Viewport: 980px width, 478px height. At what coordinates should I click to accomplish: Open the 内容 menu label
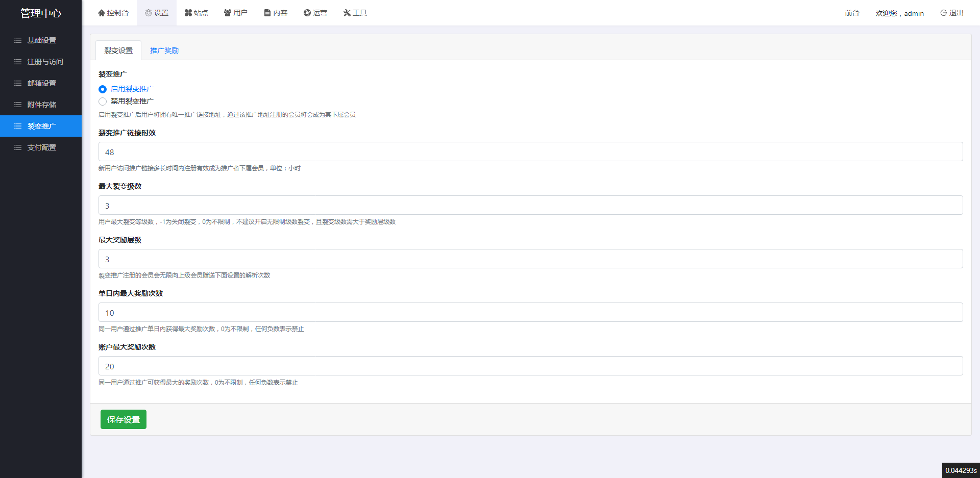tap(280, 13)
